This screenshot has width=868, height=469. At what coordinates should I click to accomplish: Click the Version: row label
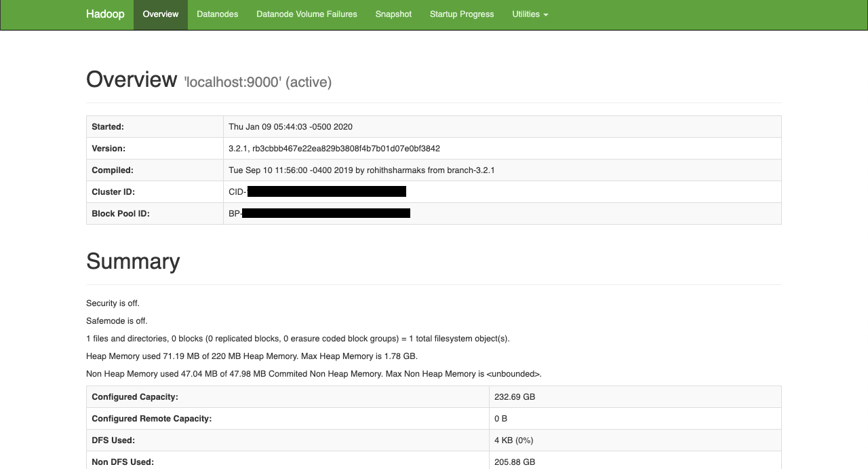pyautogui.click(x=108, y=149)
